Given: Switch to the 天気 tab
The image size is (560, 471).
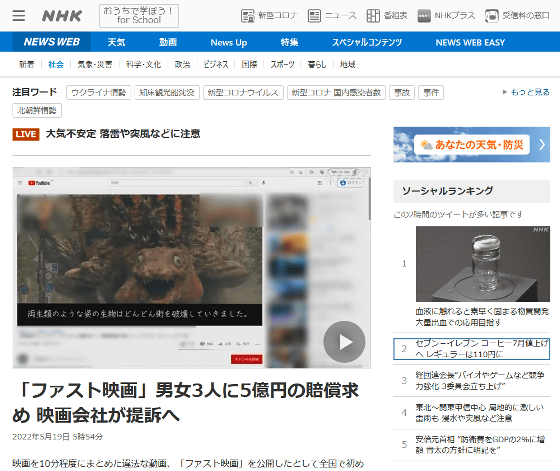Looking at the screenshot, I should [x=116, y=42].
